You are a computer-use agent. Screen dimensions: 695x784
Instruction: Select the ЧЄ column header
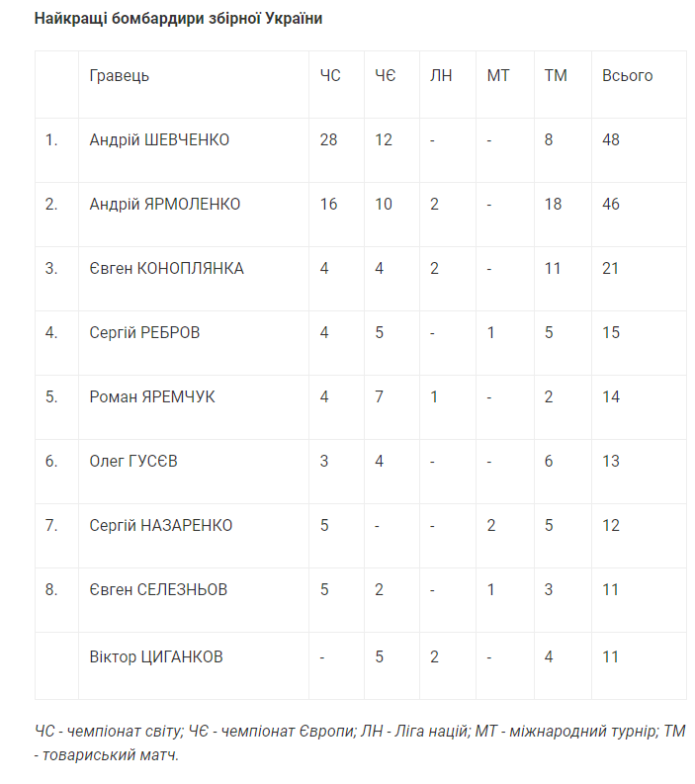(x=385, y=76)
